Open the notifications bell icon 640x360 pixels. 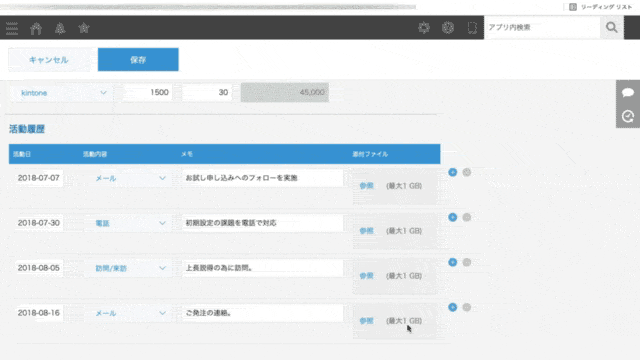tap(60, 28)
